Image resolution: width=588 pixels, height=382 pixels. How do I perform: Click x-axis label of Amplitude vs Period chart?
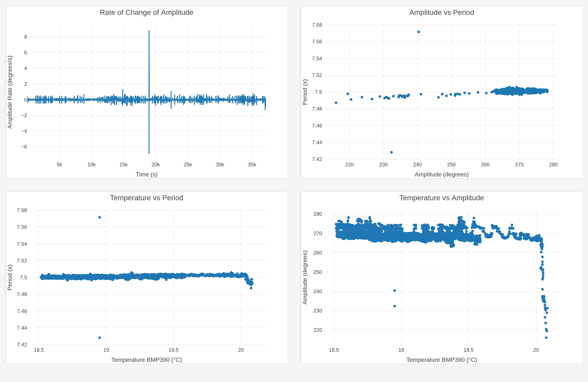pyautogui.click(x=442, y=174)
